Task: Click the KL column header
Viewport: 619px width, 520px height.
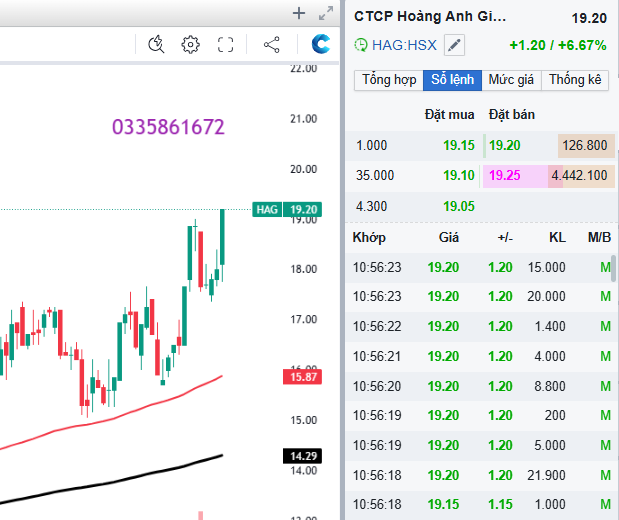Action: (557, 238)
